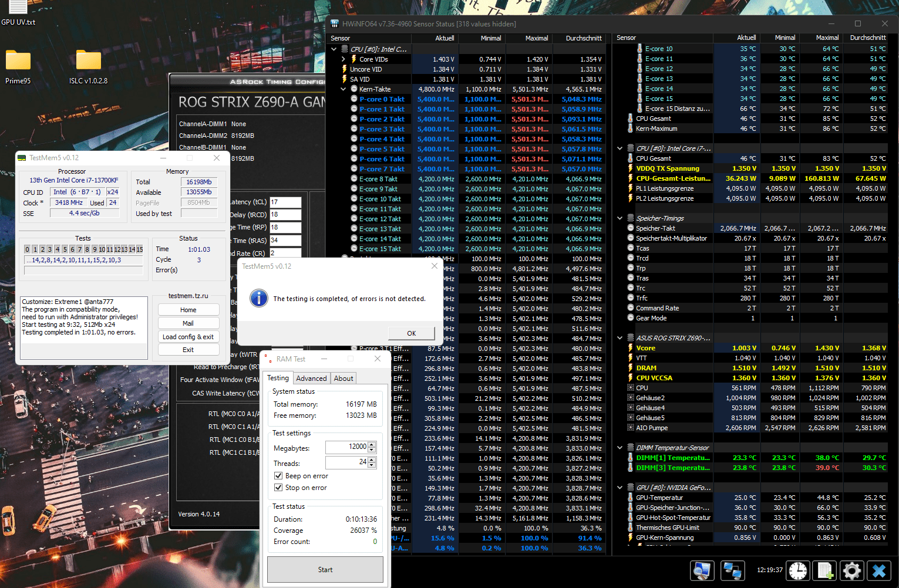Start logging with the sheet plus icon
The width and height of the screenshot is (899, 588).
[x=825, y=570]
